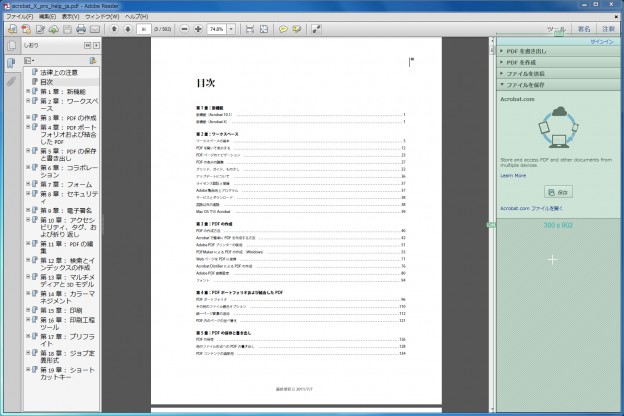Expand the 第 1 章 新機能 bookmark node
The width and height of the screenshot is (624, 416).
[28, 91]
